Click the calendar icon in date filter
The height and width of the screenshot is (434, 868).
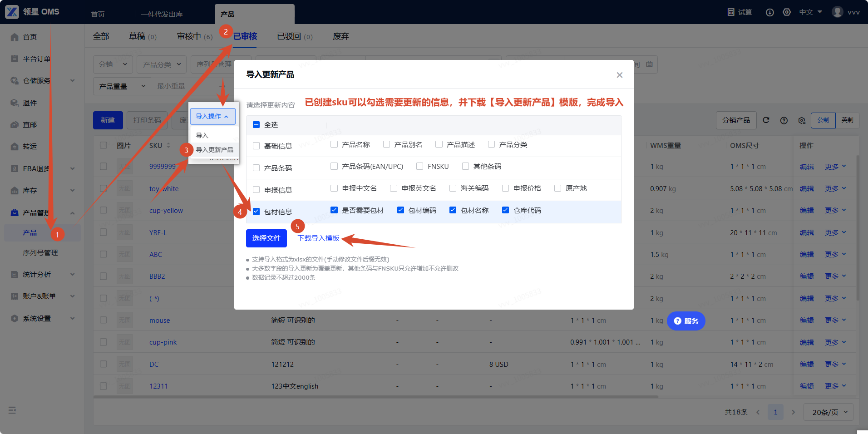click(649, 64)
